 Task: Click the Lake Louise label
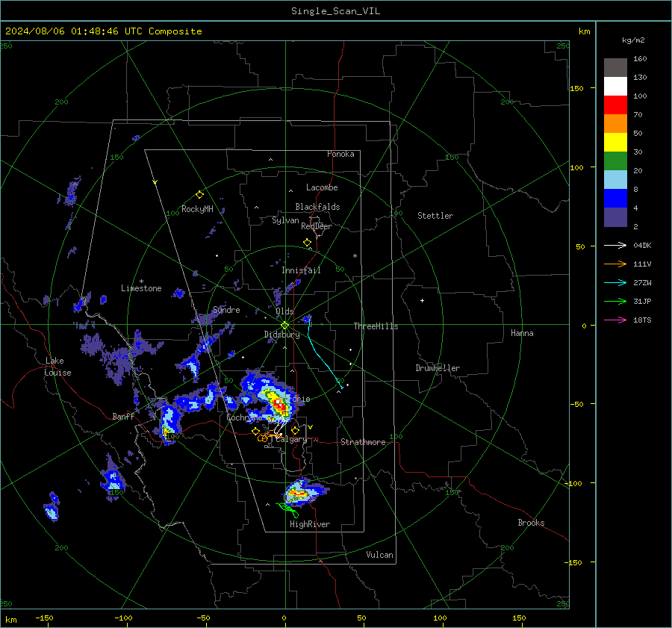tap(57, 367)
